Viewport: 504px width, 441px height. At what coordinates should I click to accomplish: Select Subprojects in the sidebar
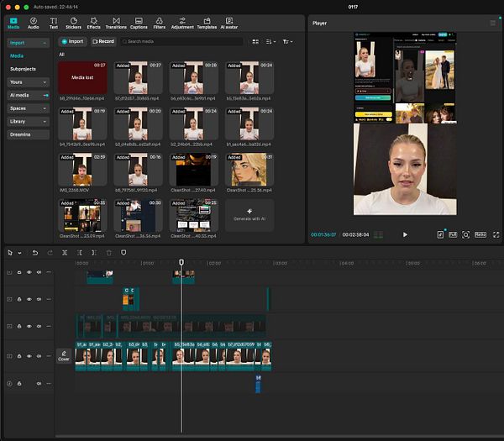23,69
